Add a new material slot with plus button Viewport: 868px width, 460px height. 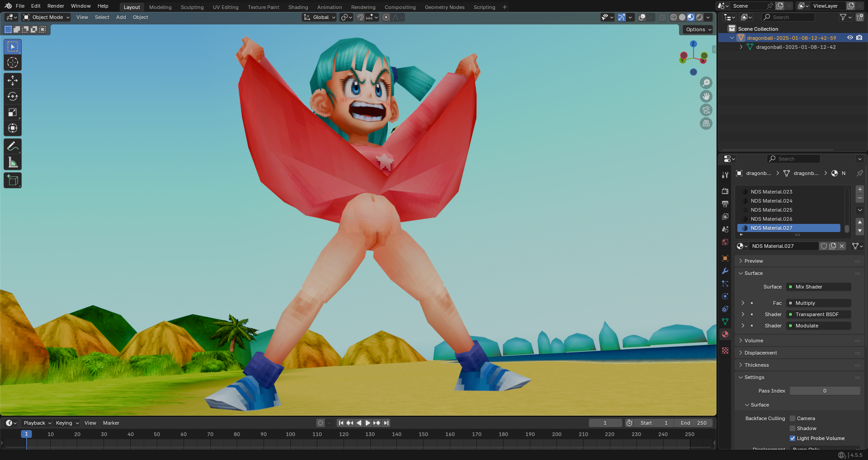[860, 190]
